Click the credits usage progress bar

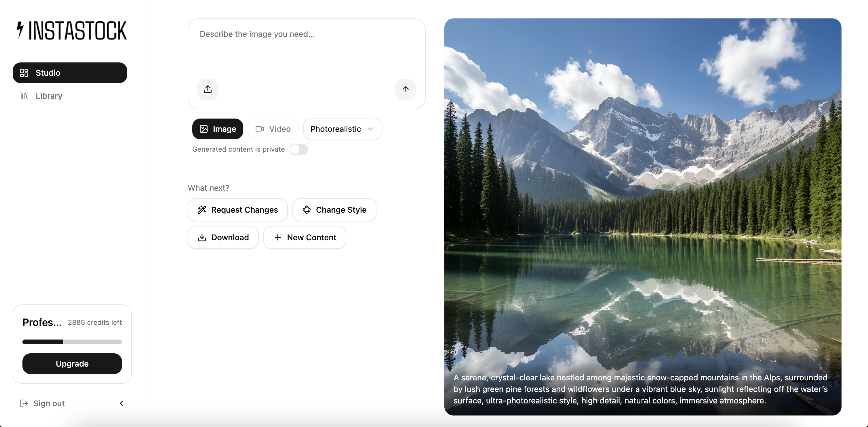(x=72, y=342)
